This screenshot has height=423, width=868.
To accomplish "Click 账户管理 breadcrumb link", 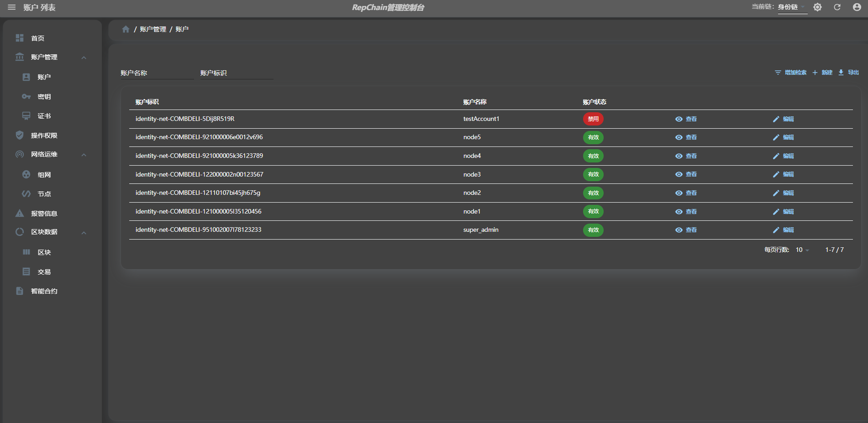I will 153,29.
